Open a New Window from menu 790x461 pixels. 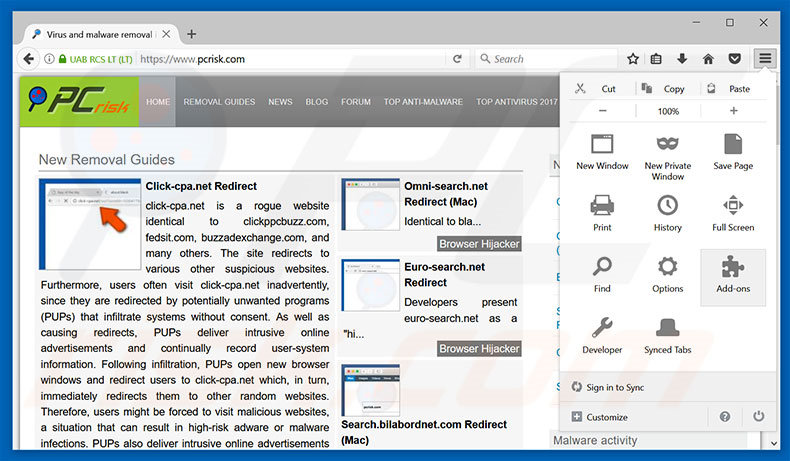coord(602,152)
